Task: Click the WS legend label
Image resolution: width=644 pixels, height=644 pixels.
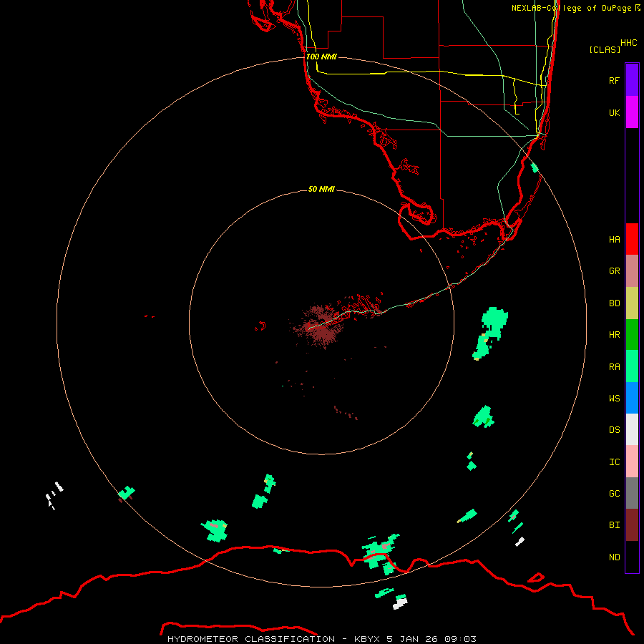Action: tap(614, 398)
